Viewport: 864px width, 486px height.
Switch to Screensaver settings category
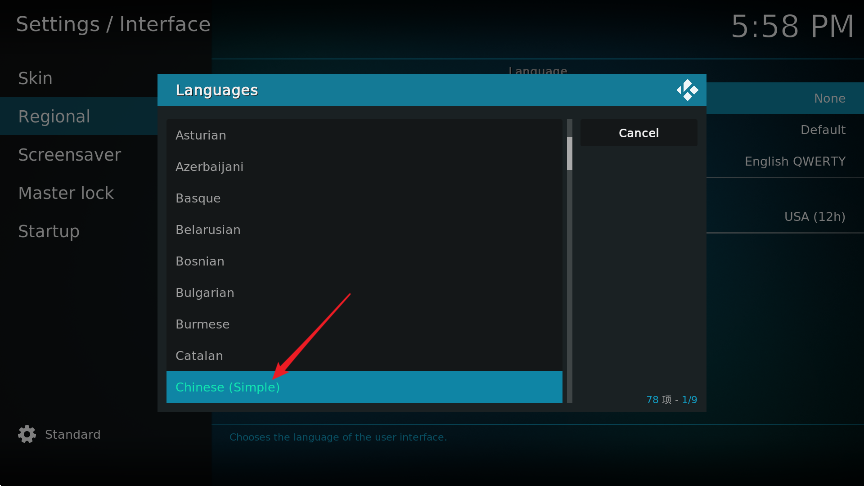[69, 155]
